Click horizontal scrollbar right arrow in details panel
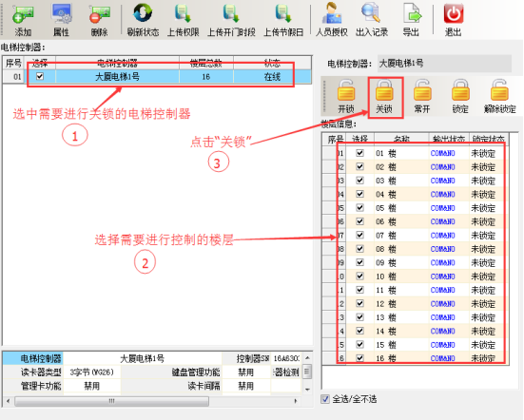524x420 pixels. pos(296,401)
